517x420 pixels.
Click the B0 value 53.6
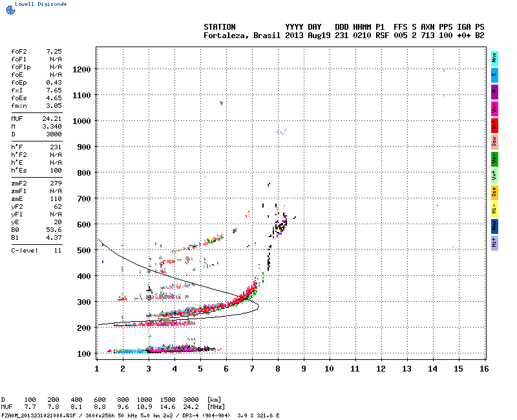pyautogui.click(x=54, y=230)
